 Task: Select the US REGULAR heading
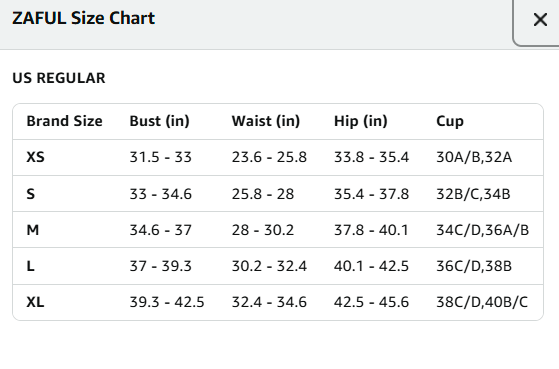click(59, 78)
